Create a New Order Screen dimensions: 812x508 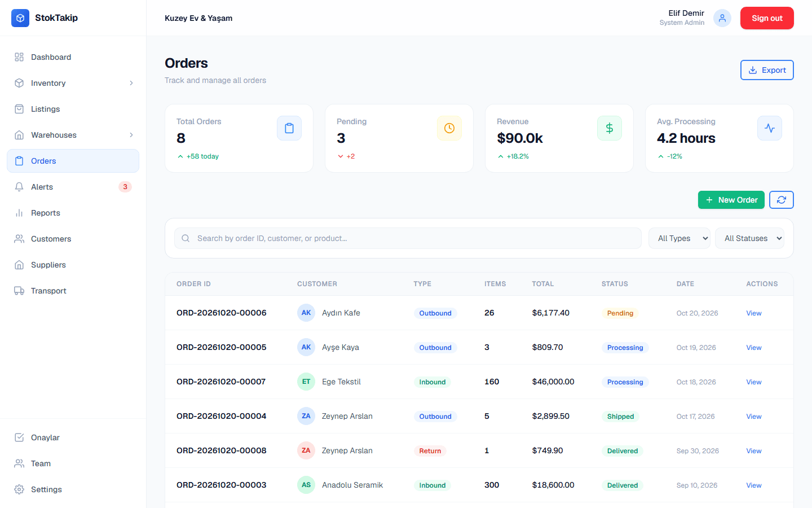[x=731, y=200]
